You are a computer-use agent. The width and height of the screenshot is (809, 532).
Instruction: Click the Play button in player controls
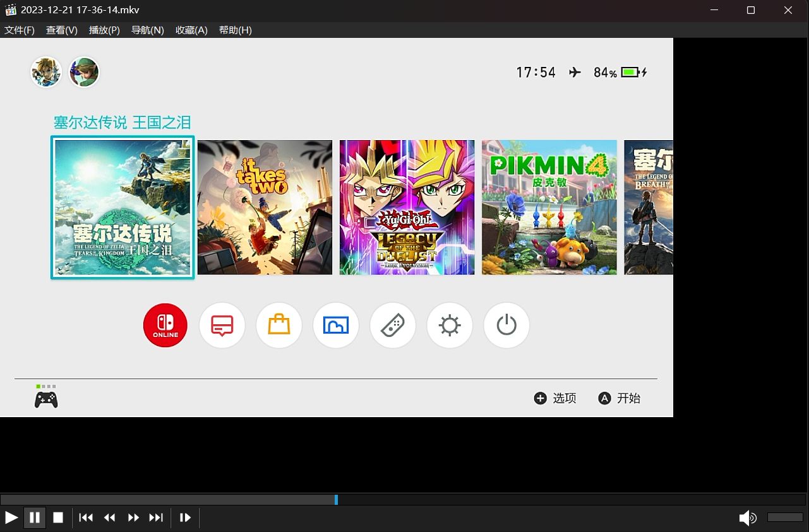point(11,517)
